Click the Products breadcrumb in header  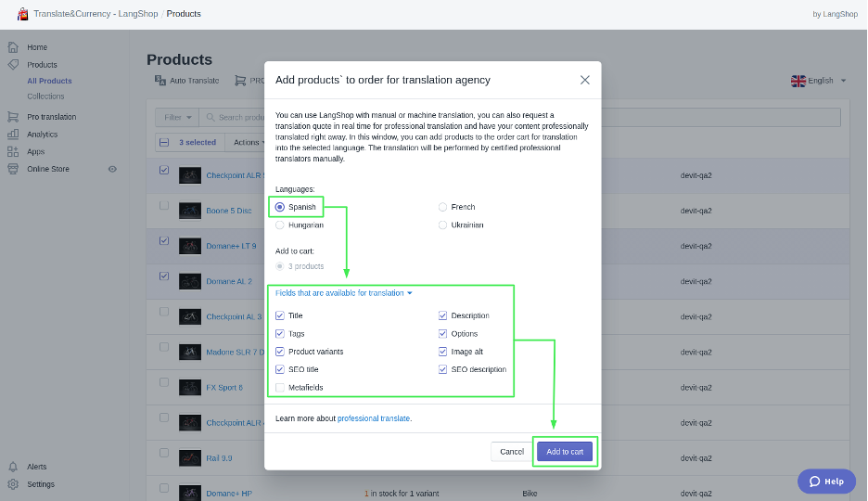pos(184,14)
